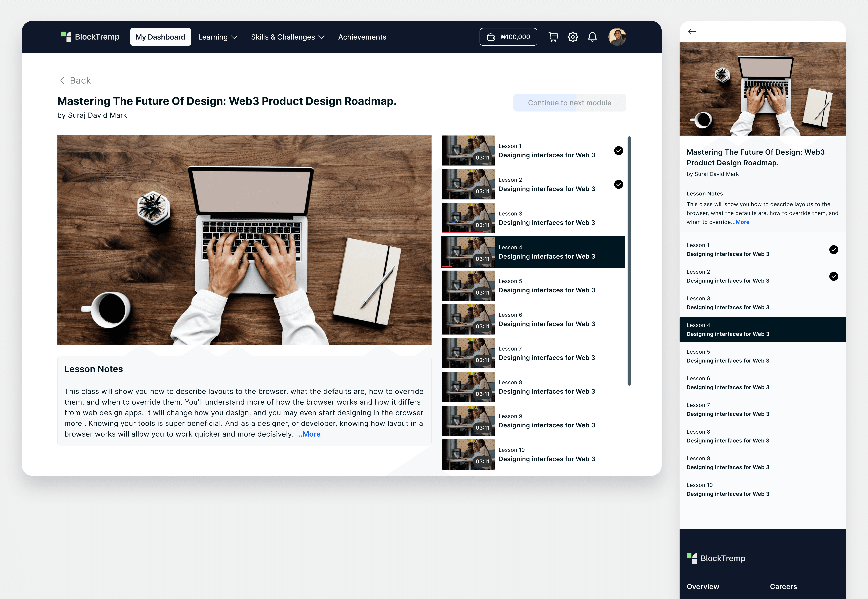Click the back arrow in mobile view
868x599 pixels.
pyautogui.click(x=692, y=32)
